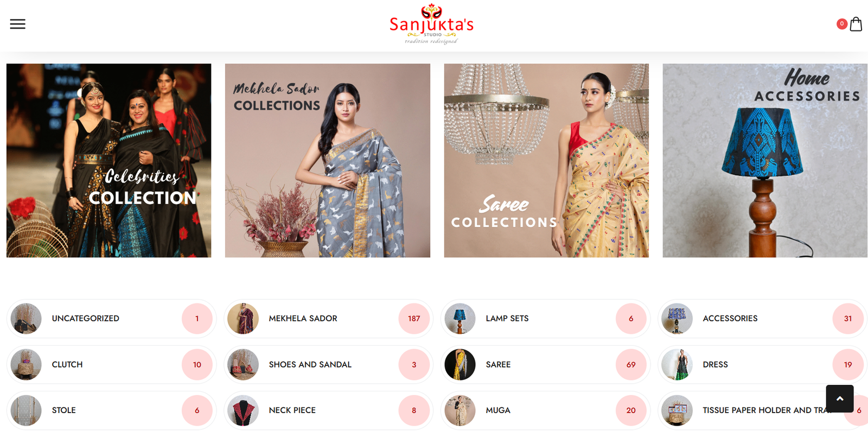Open the Mekhela Sador Collections banner

click(328, 161)
